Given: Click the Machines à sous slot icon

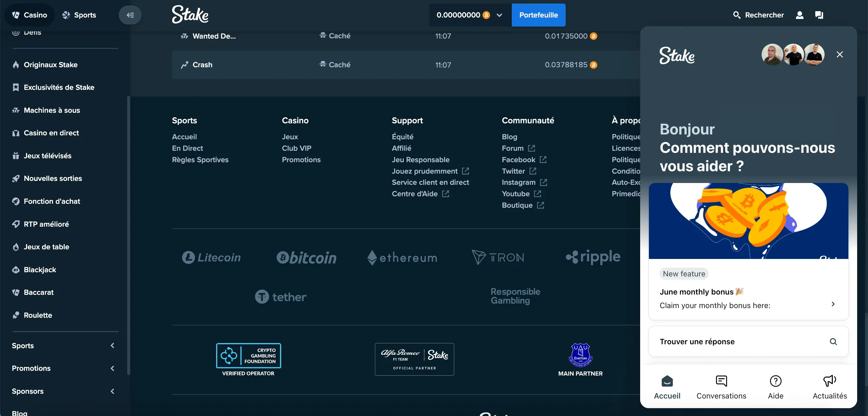Looking at the screenshot, I should 16,110.
